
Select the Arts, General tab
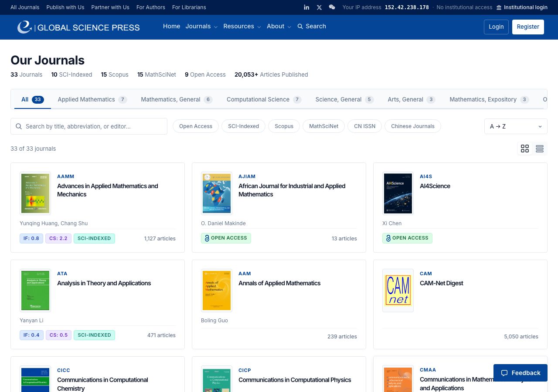click(x=412, y=99)
